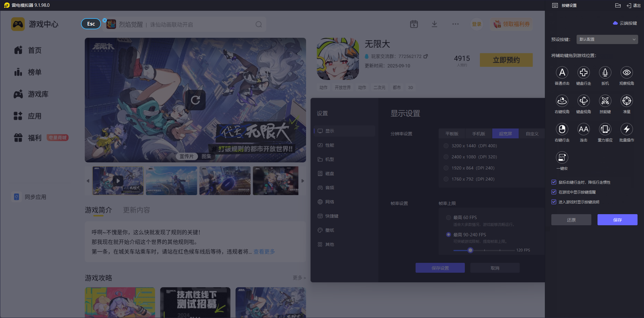This screenshot has width=644, height=318.
Task: Select resolution 3200 x 1440 (DPI 400)
Action: coord(446,146)
